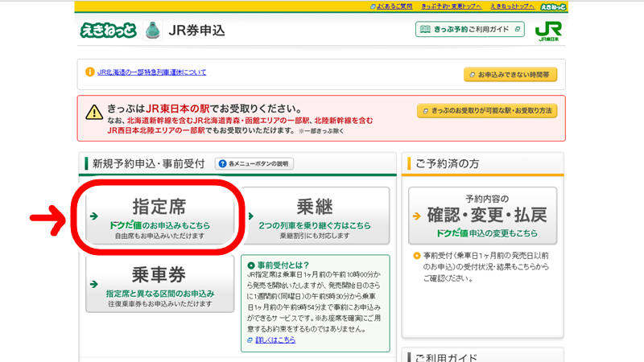Click the ご利用ガイド section heading
The image size is (644, 362).
(446, 357)
